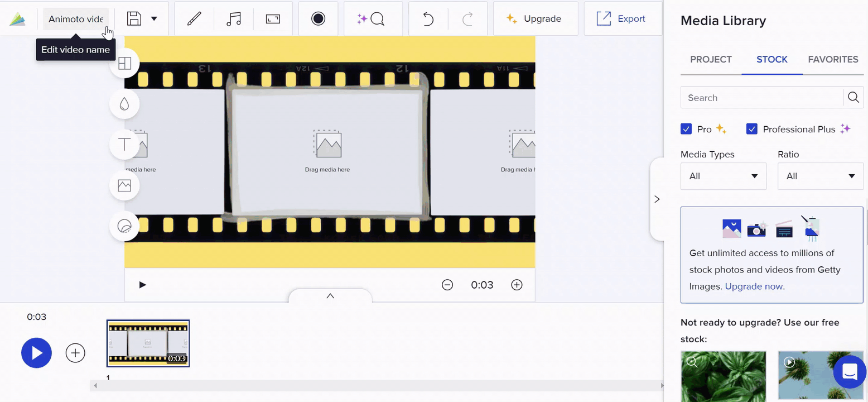The width and height of the screenshot is (868, 402).
Task: Open the Ratio dropdown
Action: point(820,176)
